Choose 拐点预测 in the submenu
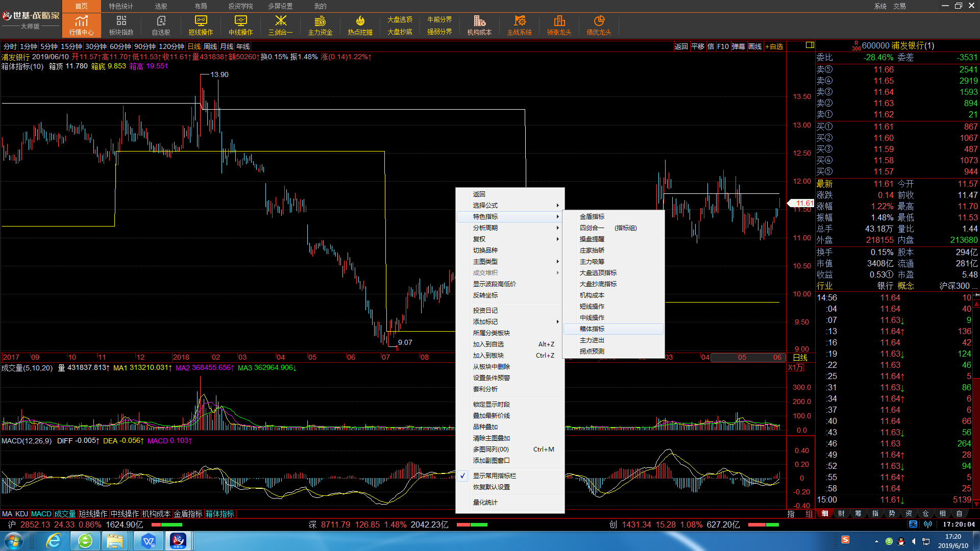Screen dimensions: 980x551 pos(614,351)
